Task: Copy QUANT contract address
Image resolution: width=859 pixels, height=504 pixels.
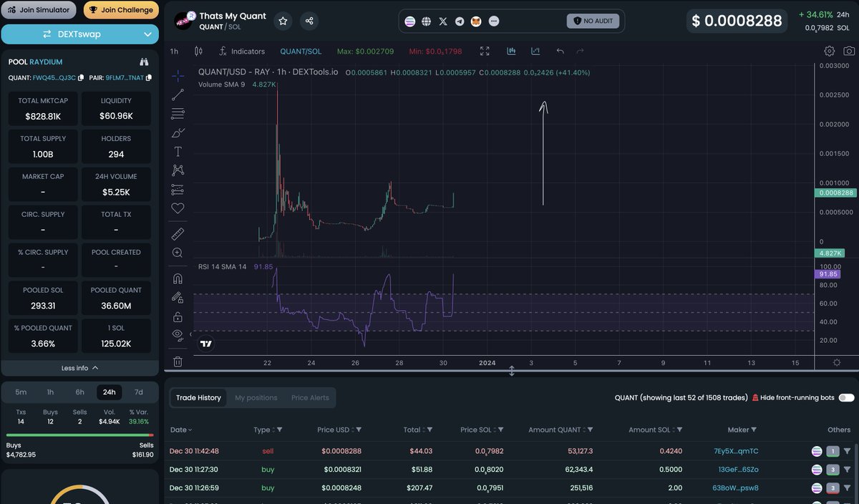Action: [x=81, y=78]
